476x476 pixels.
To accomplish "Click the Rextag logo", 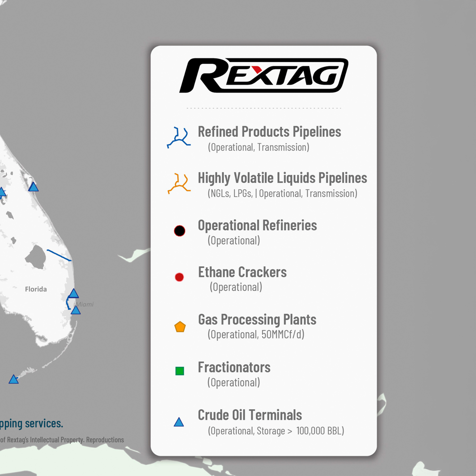I will click(264, 75).
